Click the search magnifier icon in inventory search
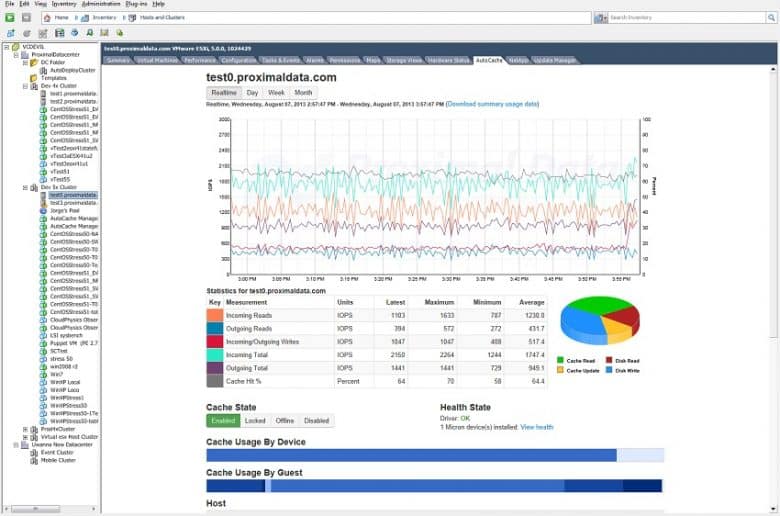 click(x=771, y=18)
